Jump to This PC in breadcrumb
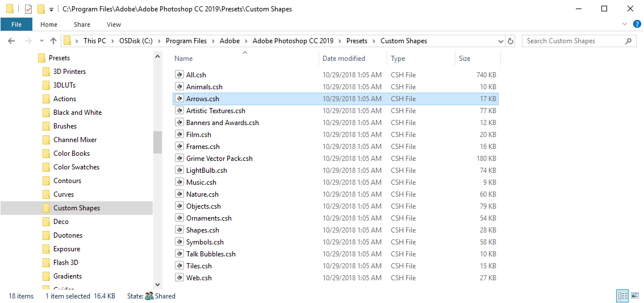The height and width of the screenshot is (303, 644). [95, 41]
